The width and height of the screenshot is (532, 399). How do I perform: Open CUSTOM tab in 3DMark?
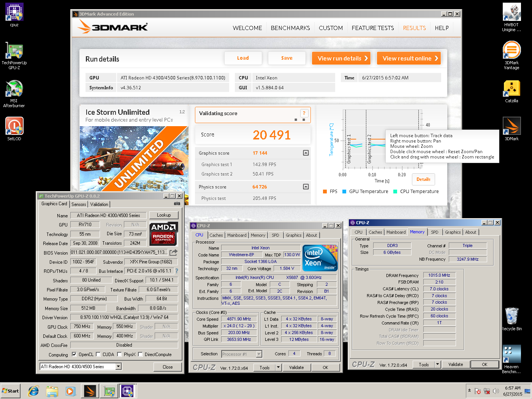point(331,28)
